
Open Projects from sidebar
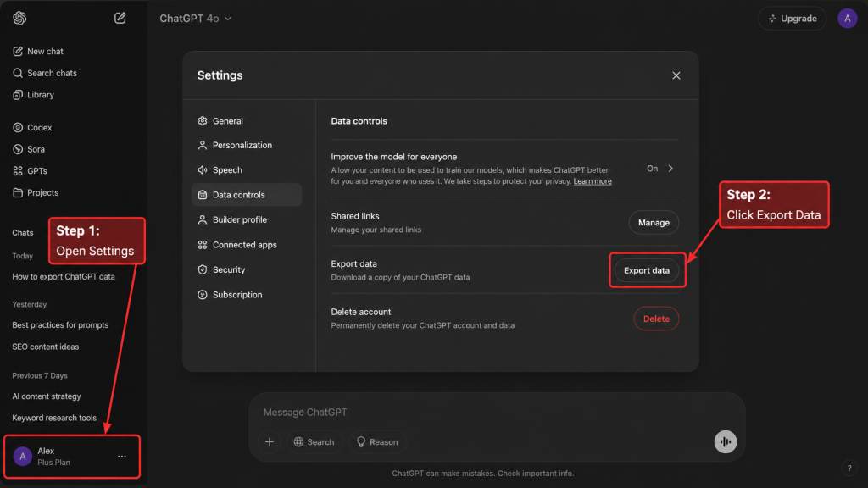coord(36,192)
